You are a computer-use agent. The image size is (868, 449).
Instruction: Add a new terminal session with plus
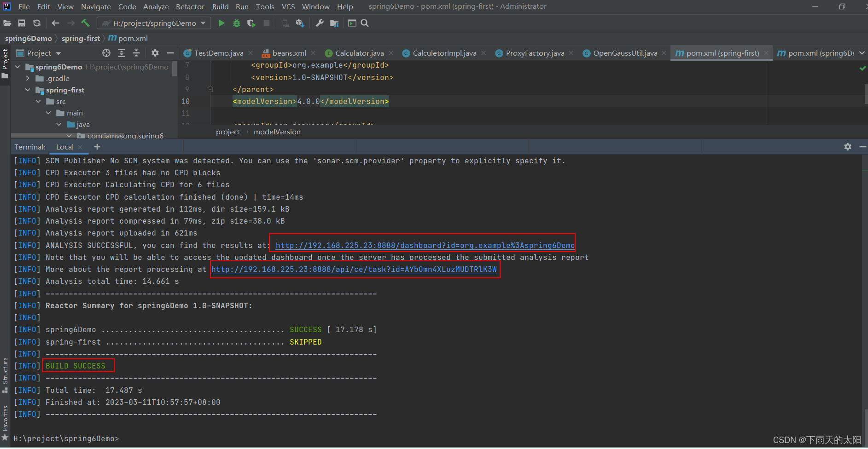(97, 147)
